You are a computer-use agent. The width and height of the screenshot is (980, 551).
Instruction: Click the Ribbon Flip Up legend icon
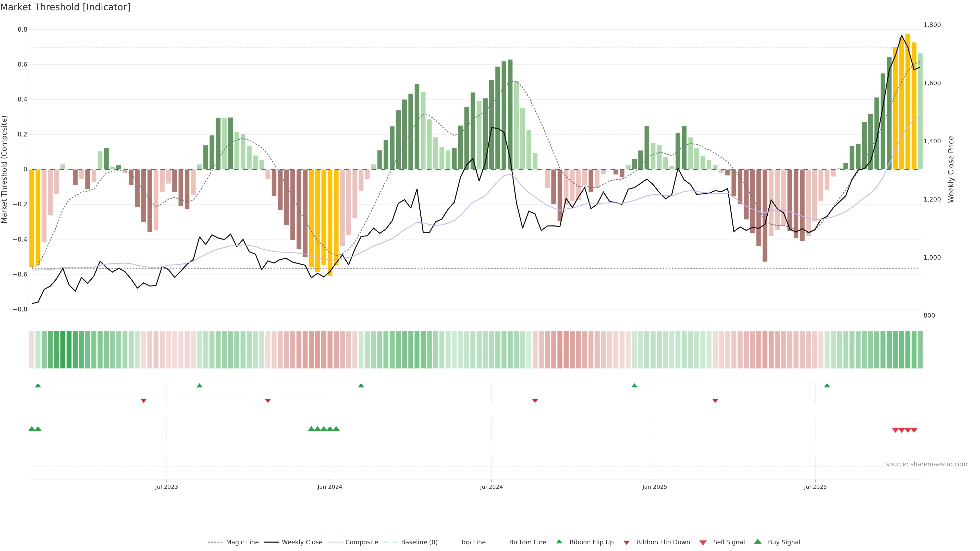(559, 542)
